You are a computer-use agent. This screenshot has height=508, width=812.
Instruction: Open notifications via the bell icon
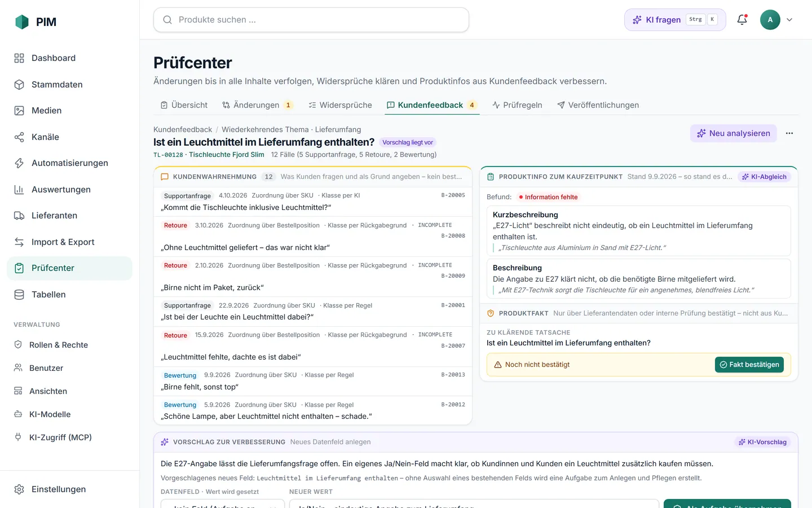coord(742,20)
